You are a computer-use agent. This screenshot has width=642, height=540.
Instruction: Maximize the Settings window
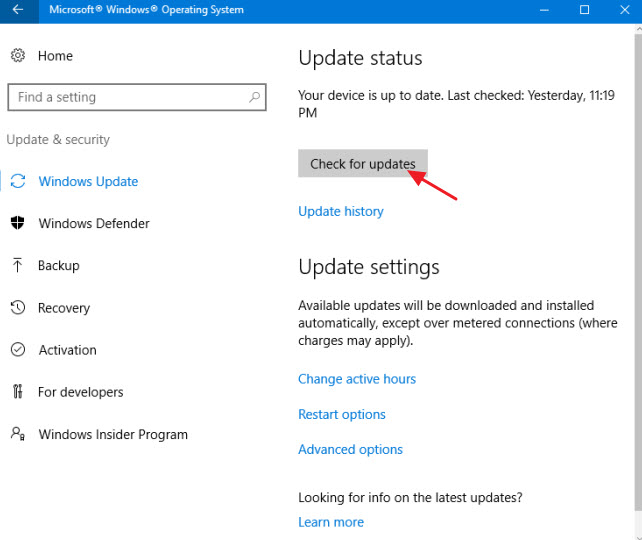pyautogui.click(x=585, y=10)
